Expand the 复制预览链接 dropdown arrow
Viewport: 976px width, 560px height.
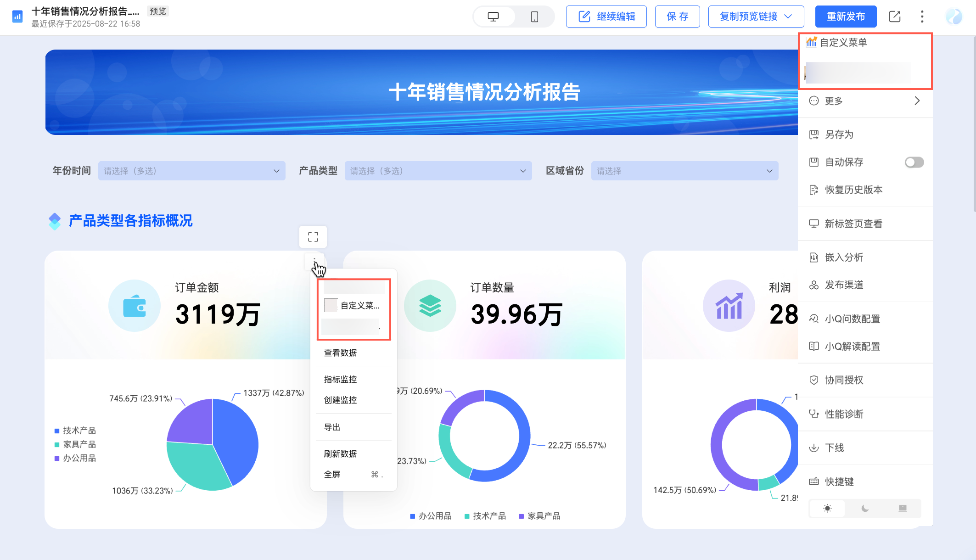(788, 17)
